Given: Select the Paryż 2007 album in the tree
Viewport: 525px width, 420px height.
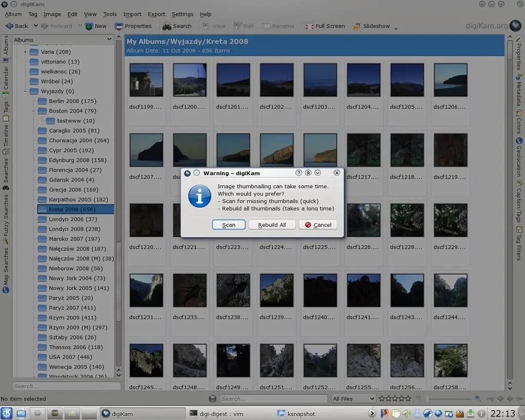Looking at the screenshot, I should click(x=72, y=308).
